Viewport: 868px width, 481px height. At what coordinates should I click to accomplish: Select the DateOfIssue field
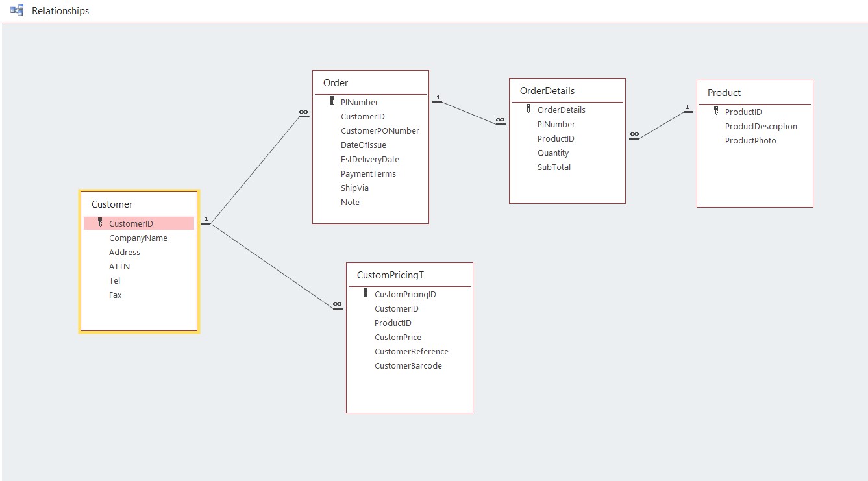point(364,145)
